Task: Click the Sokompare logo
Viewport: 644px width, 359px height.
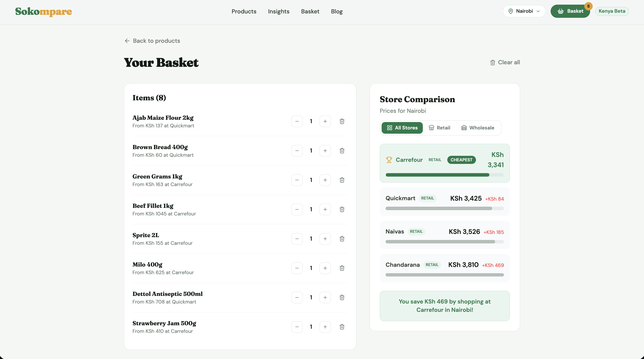Action: pos(43,12)
